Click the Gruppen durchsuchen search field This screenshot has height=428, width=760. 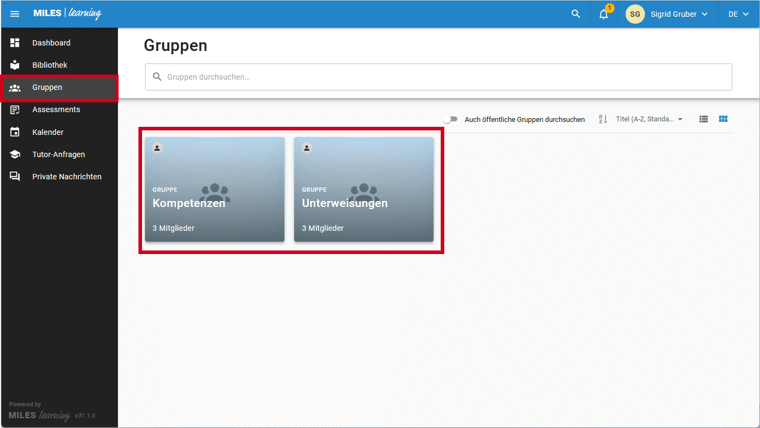[440, 77]
